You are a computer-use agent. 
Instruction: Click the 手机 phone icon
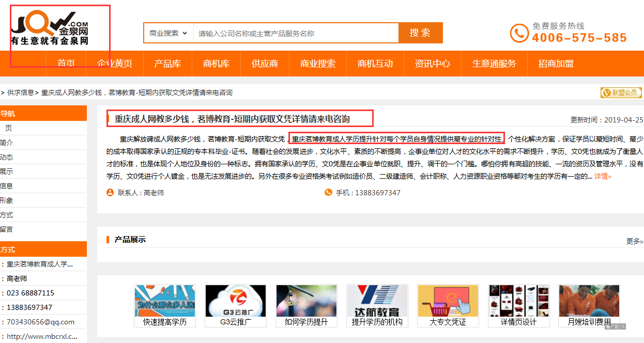point(328,193)
